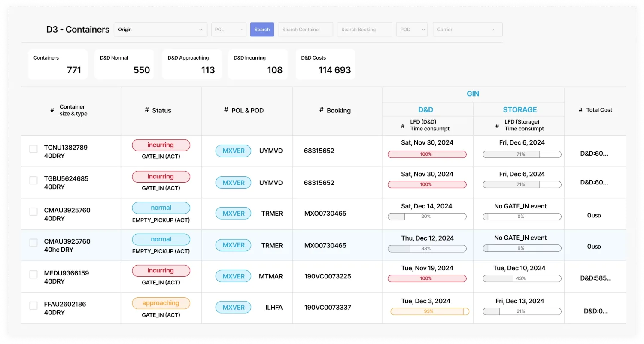Open the Origin dropdown
The image size is (644, 344).
[161, 30]
